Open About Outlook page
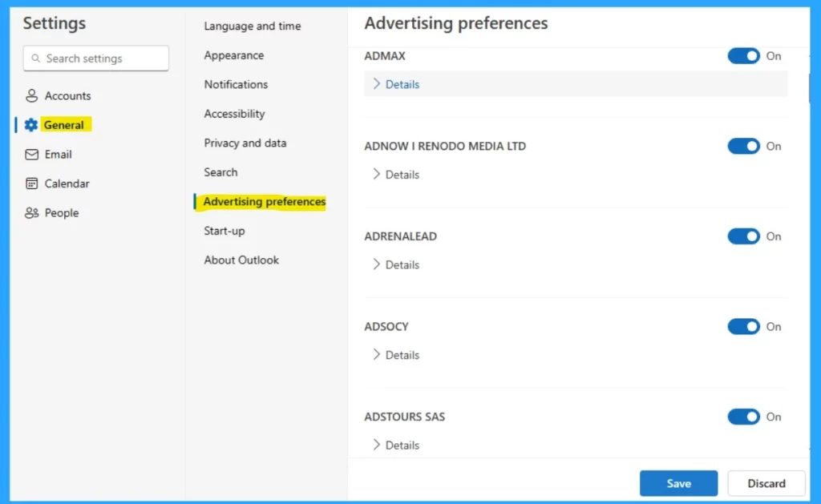This screenshot has width=821, height=504. pos(241,260)
